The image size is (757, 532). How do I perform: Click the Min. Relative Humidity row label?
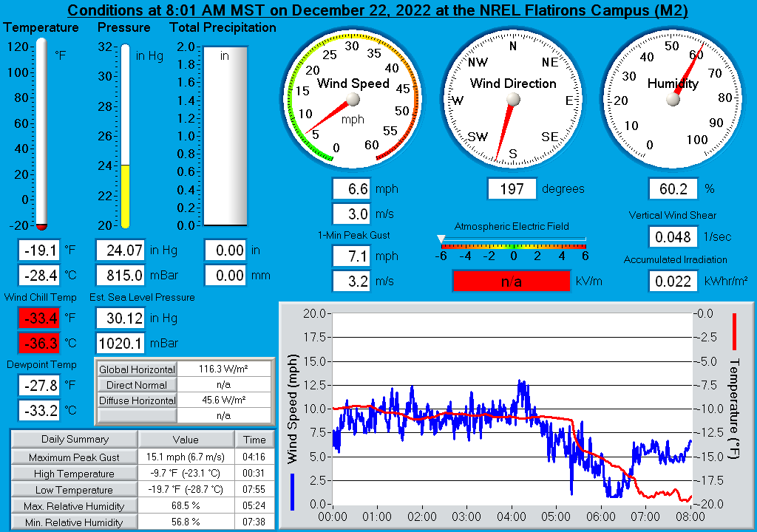75,522
